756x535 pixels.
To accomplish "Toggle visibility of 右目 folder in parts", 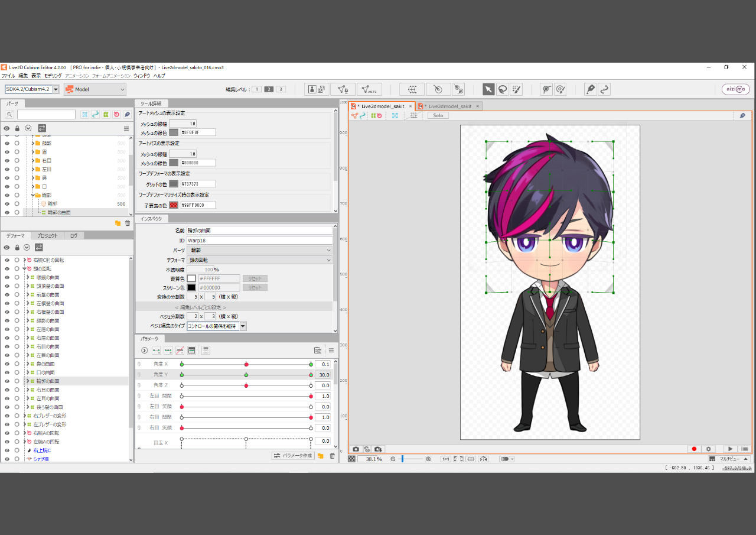I will tap(7, 160).
